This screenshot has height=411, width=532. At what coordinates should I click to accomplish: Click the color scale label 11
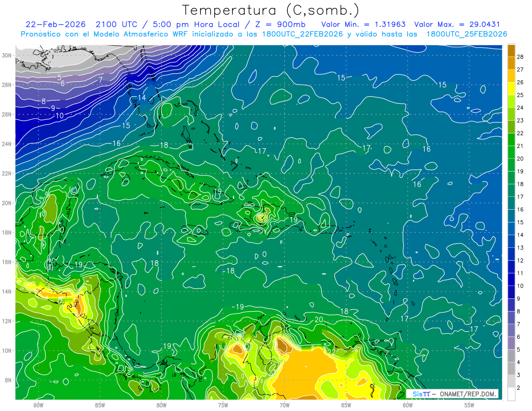tap(520, 273)
